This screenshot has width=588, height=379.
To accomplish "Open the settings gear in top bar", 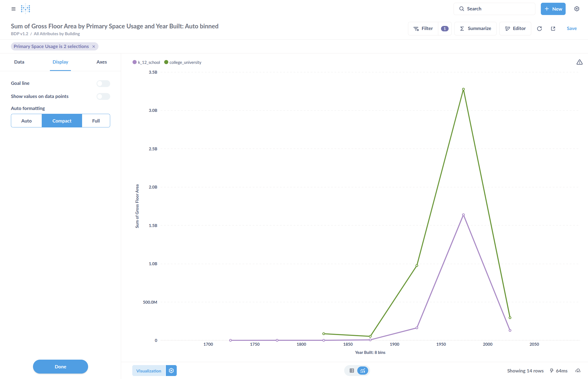I will (577, 9).
